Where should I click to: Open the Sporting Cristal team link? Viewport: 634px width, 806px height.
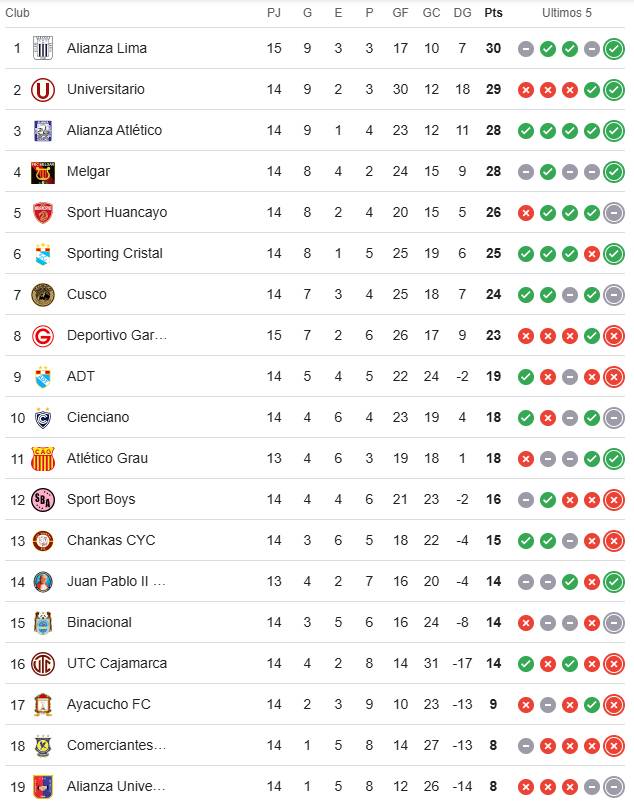click(x=115, y=253)
